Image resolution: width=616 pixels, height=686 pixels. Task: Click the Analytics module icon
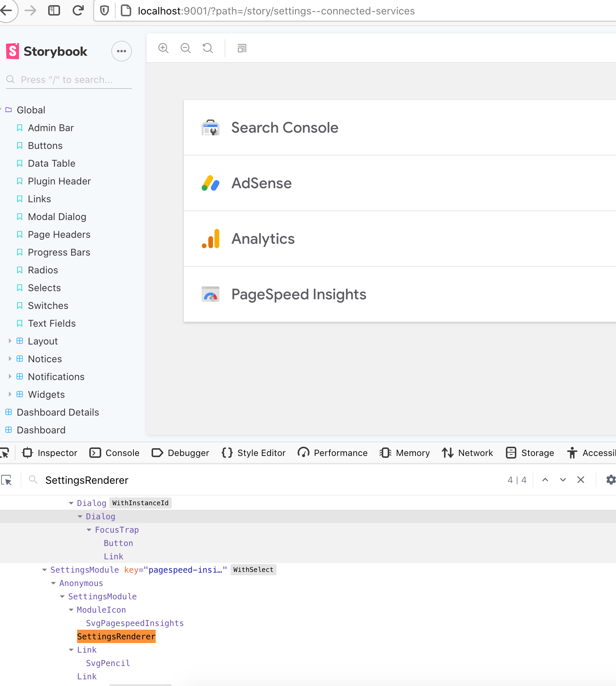(211, 239)
